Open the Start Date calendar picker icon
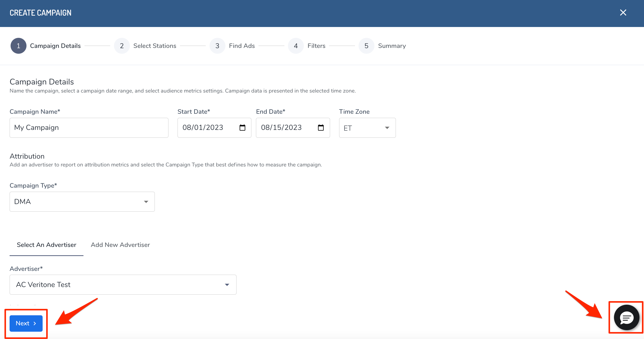 point(242,128)
